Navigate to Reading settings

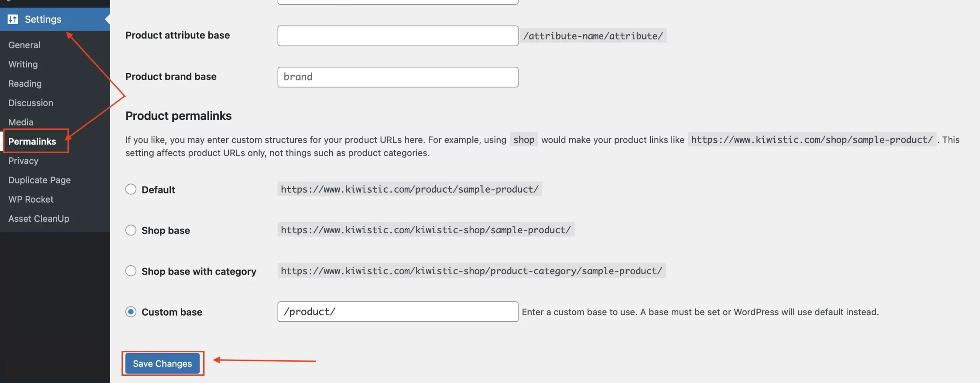click(x=24, y=83)
